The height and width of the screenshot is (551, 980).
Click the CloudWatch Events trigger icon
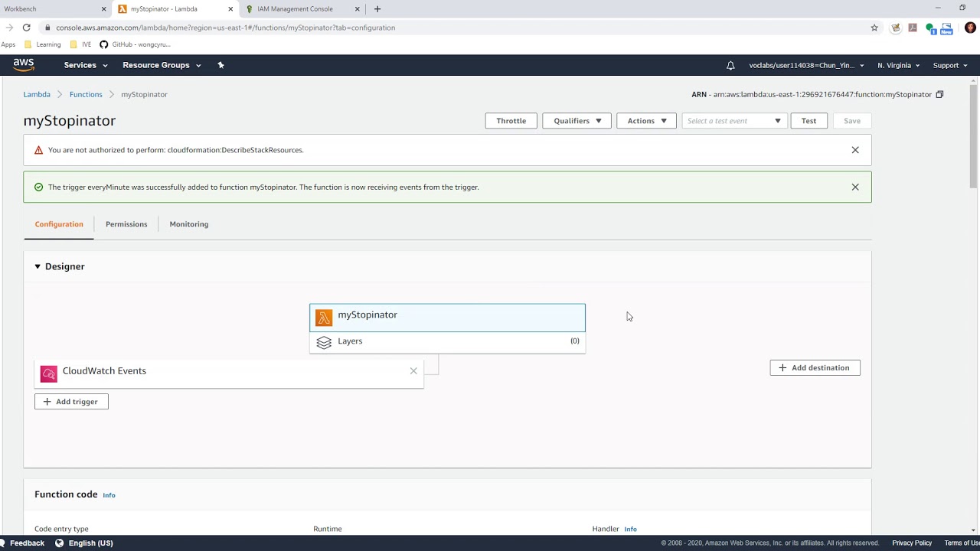point(49,373)
